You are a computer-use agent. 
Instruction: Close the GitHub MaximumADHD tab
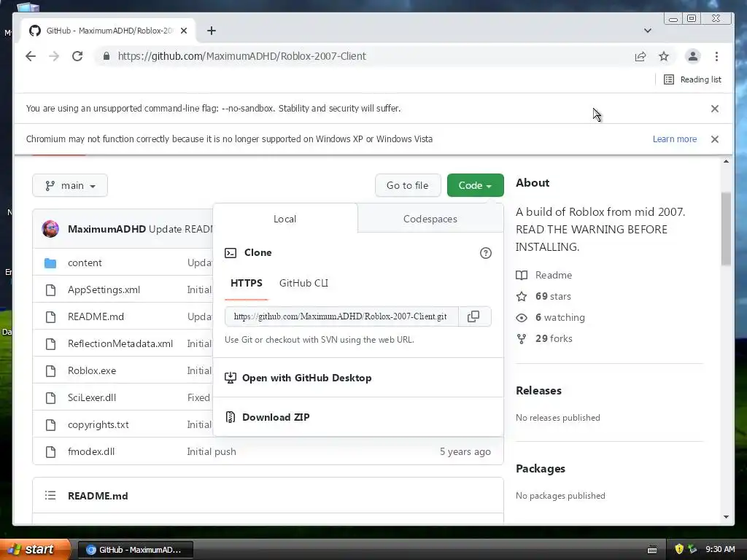coord(184,31)
